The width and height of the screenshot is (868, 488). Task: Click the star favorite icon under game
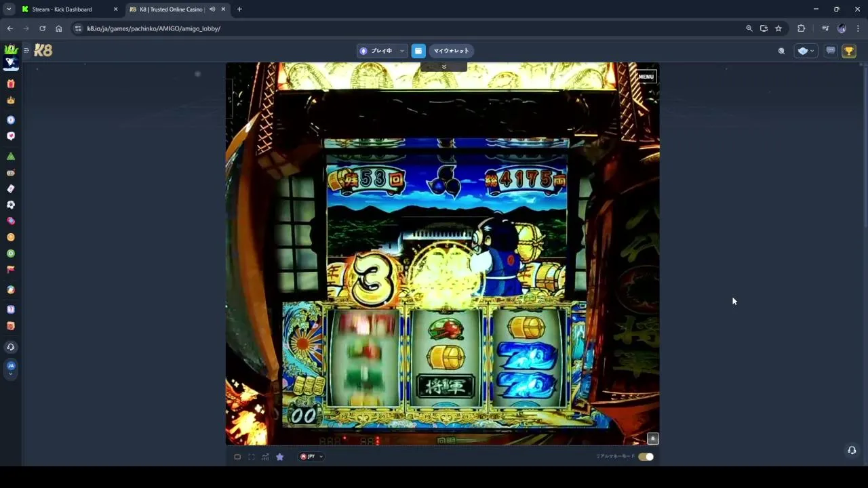[x=279, y=457]
